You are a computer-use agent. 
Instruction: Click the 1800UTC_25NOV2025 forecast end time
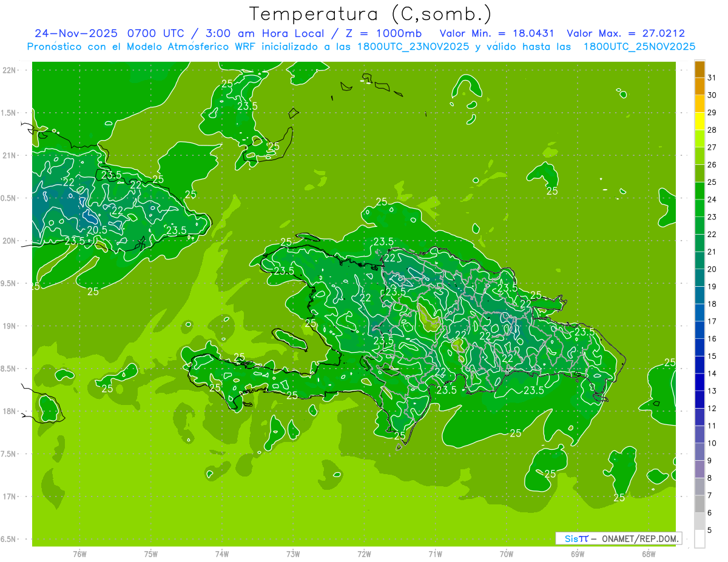pos(639,47)
